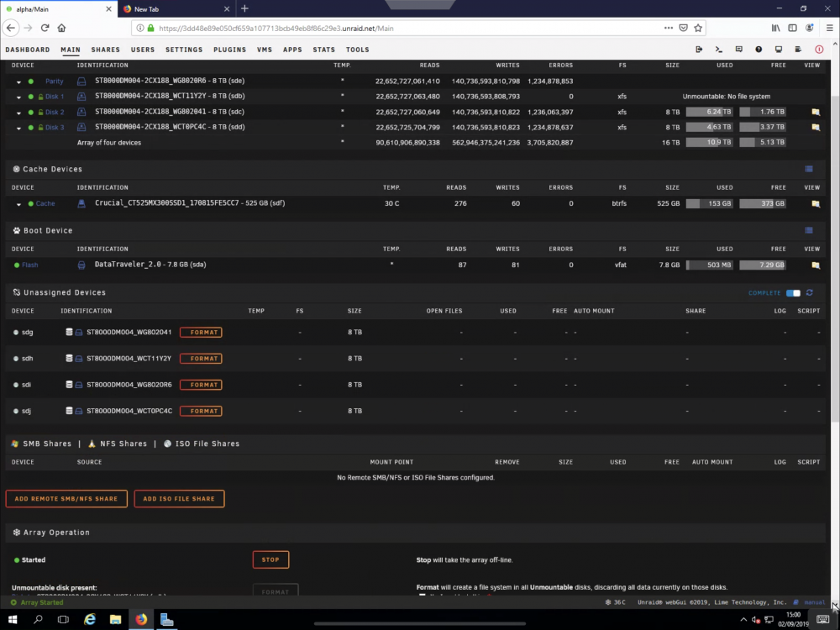Viewport: 840px width, 630px height.
Task: Open Firefox hamburger menu
Action: [x=829, y=28]
